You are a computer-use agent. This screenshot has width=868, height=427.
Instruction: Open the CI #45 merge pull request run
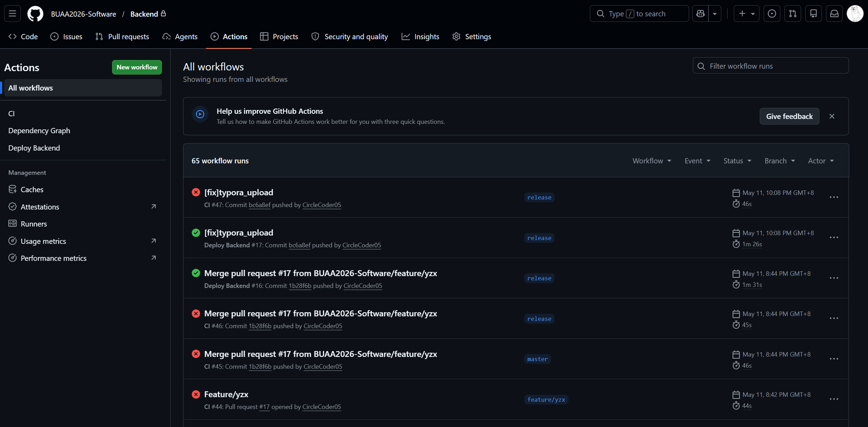[x=320, y=354]
